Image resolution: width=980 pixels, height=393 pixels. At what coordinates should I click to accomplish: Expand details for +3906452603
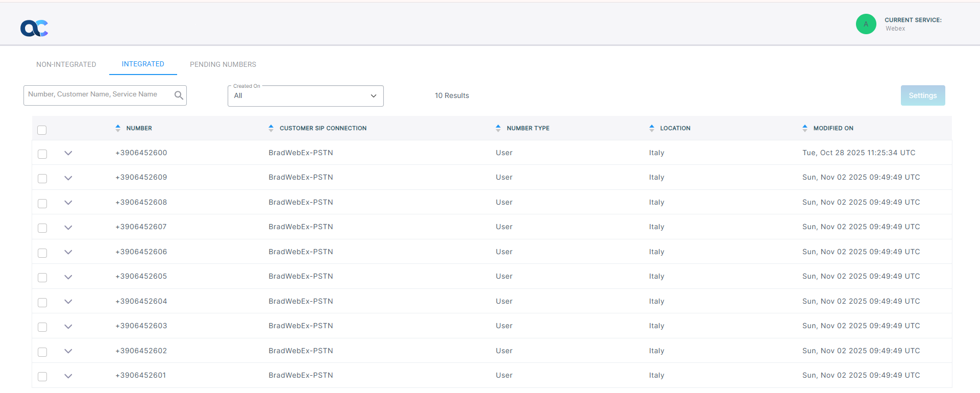(68, 327)
